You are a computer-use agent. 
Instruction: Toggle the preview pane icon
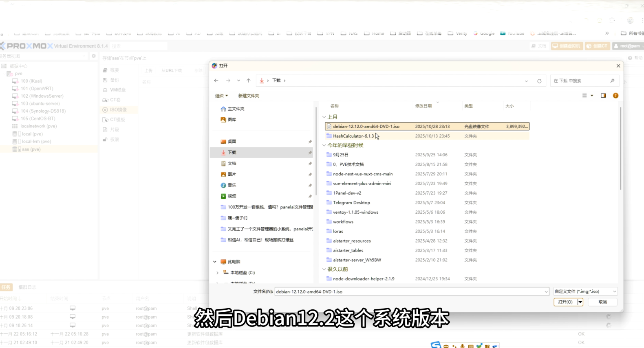click(603, 96)
